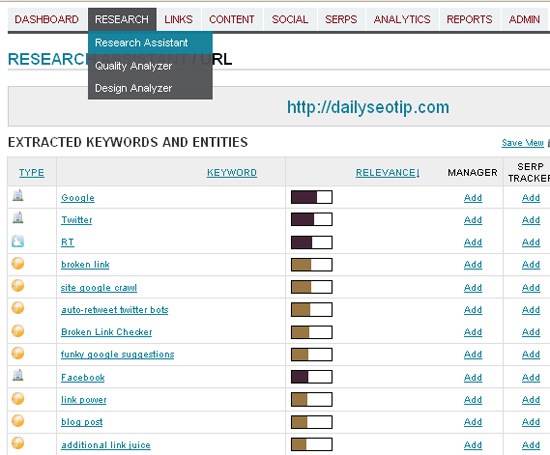Click the Save View link
550x455 pixels.
(522, 143)
